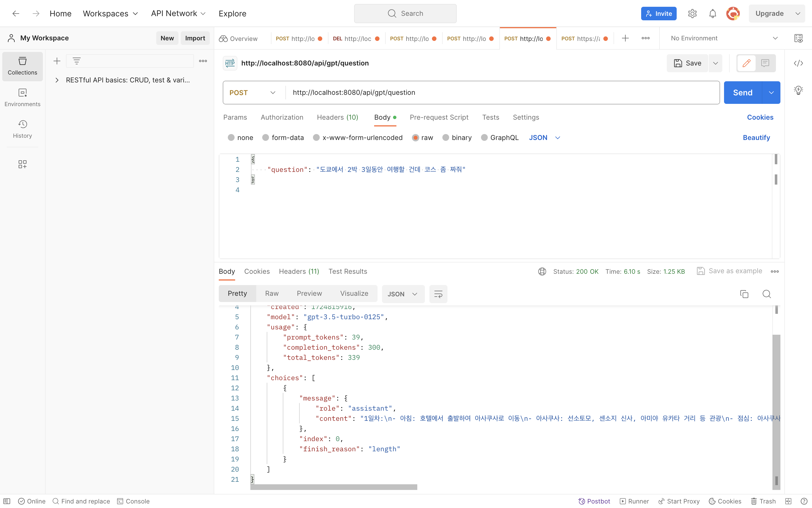
Task: Switch to the Tests tab
Action: (x=491, y=117)
